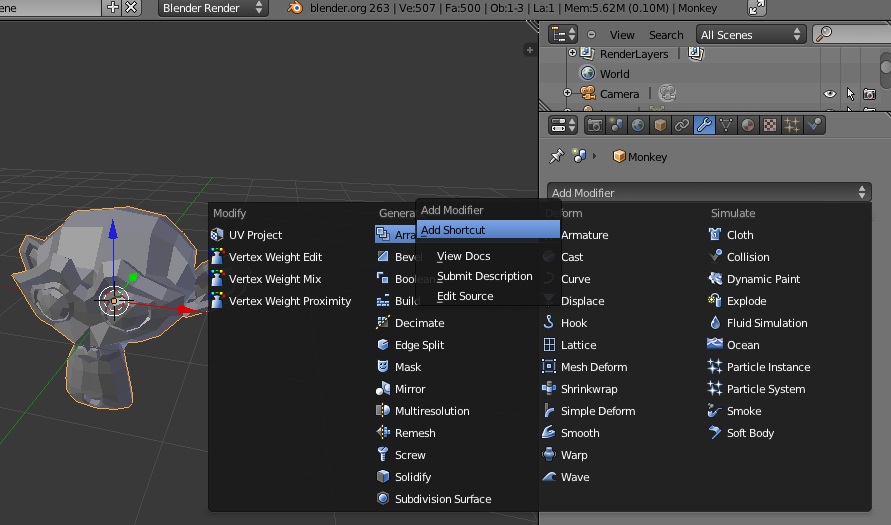Click the full-screen toggle icon in top header
The width and height of the screenshot is (891, 525).
[757, 8]
